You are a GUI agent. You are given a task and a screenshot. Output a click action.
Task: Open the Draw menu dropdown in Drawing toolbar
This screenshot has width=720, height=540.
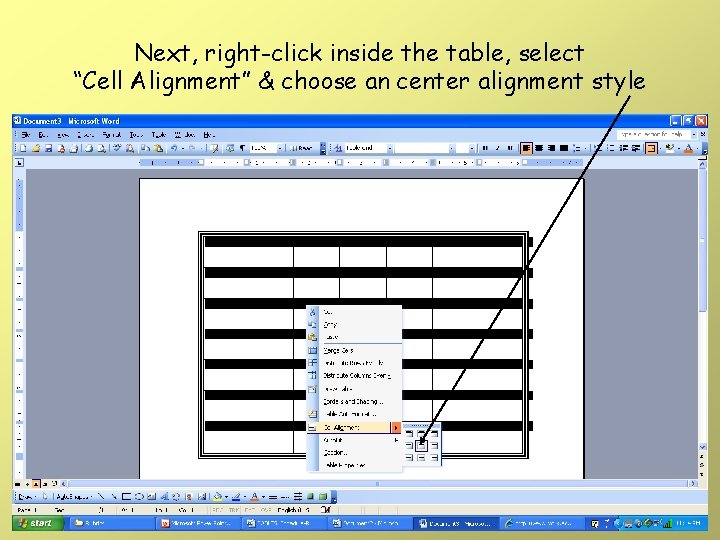[28, 496]
